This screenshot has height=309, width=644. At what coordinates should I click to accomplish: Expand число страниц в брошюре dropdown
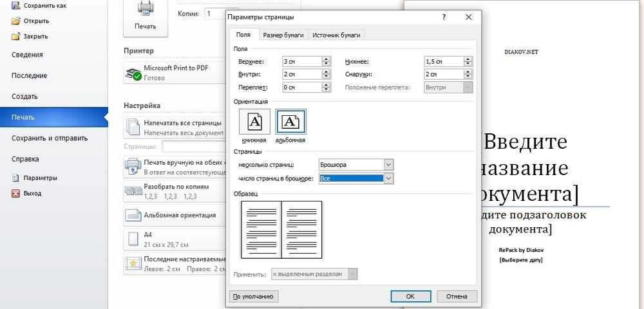pos(388,178)
